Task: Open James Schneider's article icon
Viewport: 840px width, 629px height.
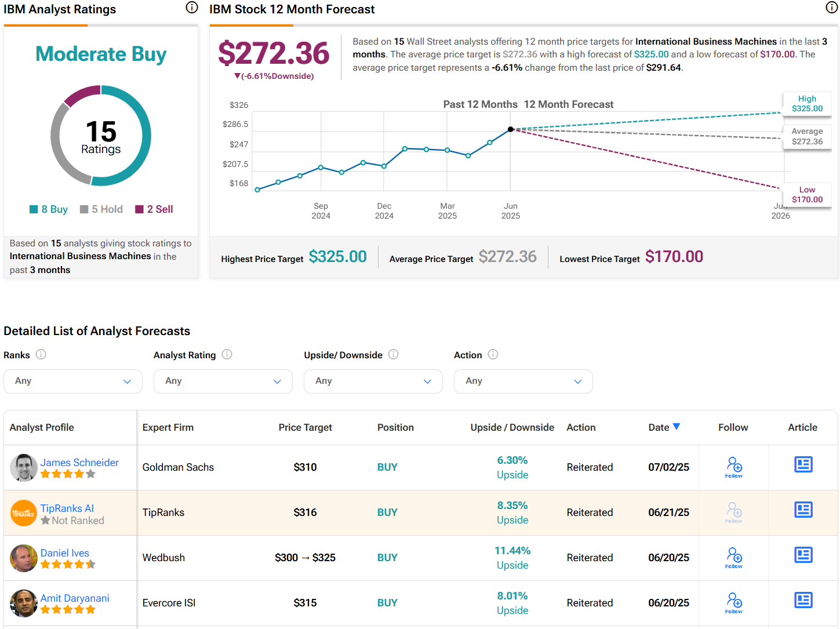Action: point(803,464)
